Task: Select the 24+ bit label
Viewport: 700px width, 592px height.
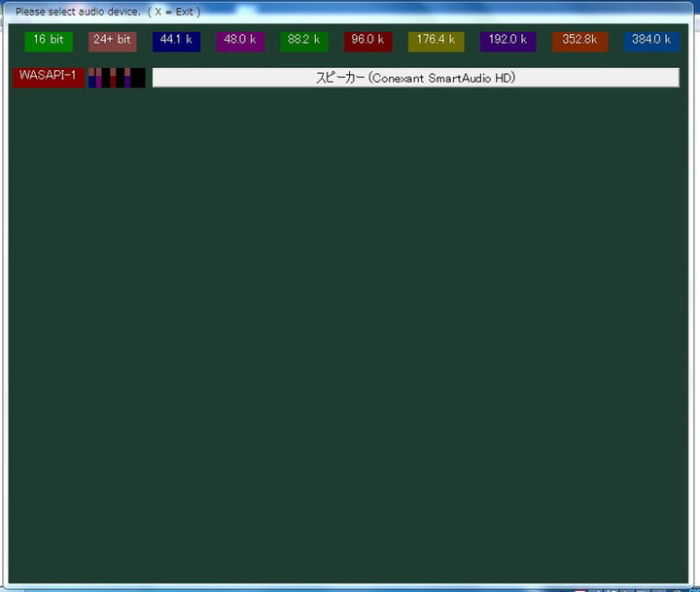Action: tap(113, 41)
